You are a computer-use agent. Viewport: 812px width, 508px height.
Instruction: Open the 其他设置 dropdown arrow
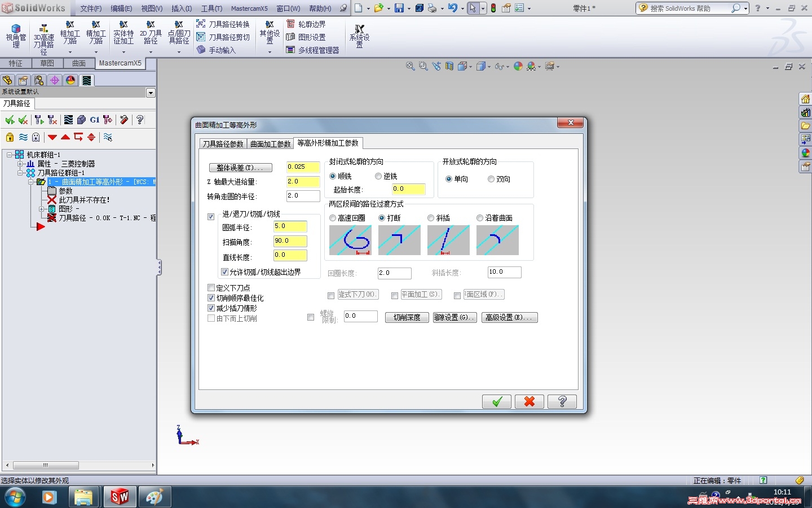[270, 52]
